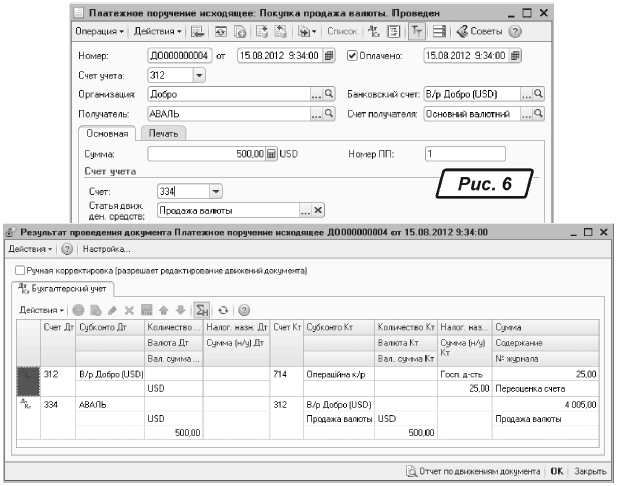Enable the Ручная корректировка checkbox

(x=21, y=270)
